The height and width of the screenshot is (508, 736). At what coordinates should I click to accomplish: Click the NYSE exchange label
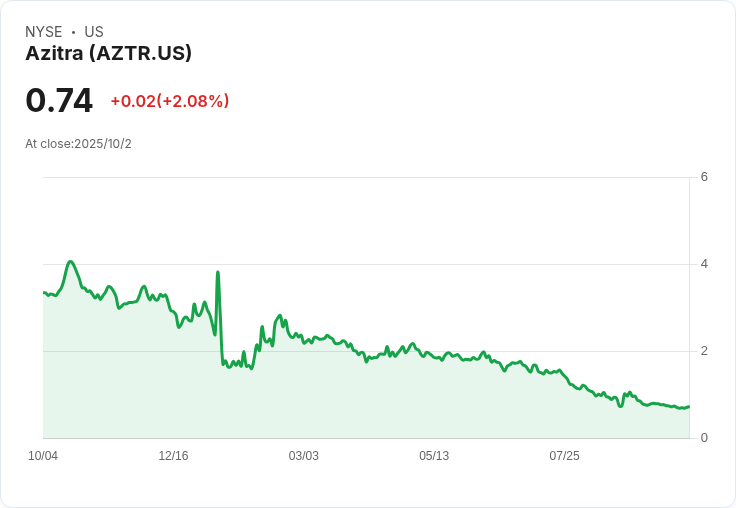pyautogui.click(x=43, y=32)
